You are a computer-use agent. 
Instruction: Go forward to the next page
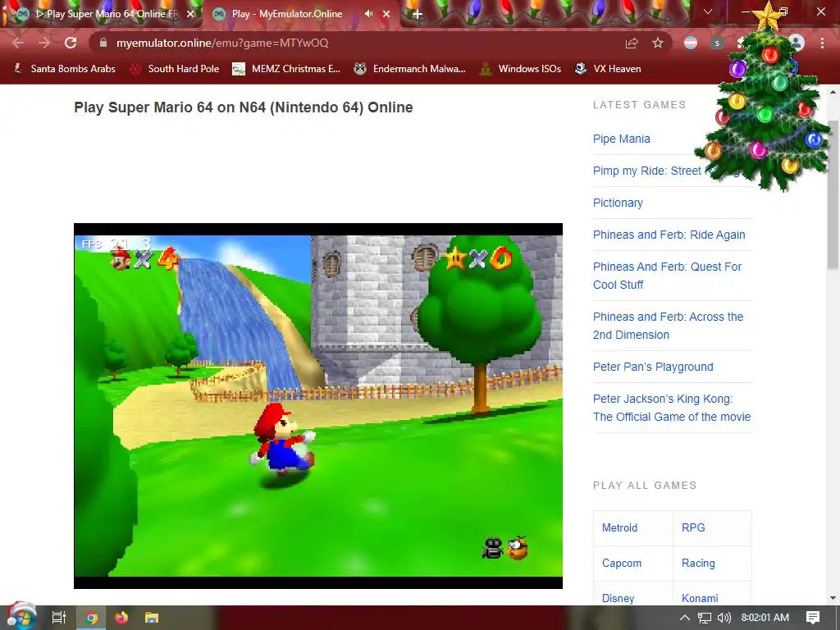[44, 43]
